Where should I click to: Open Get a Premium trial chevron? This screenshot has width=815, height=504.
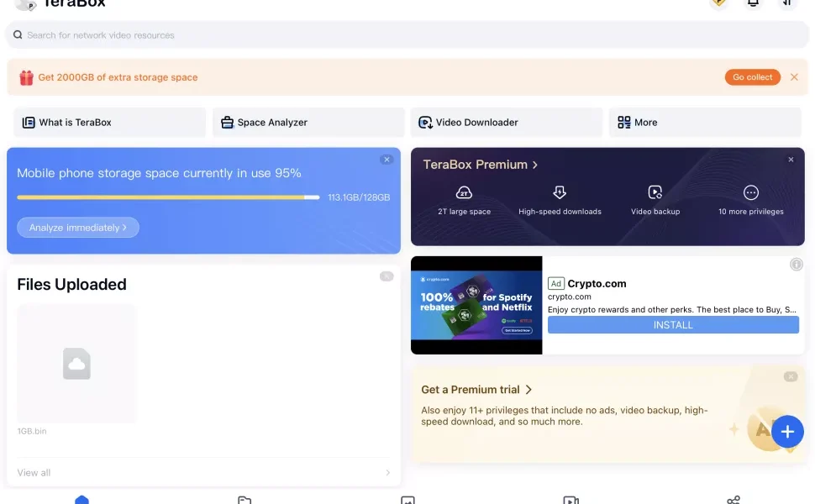pyautogui.click(x=528, y=390)
